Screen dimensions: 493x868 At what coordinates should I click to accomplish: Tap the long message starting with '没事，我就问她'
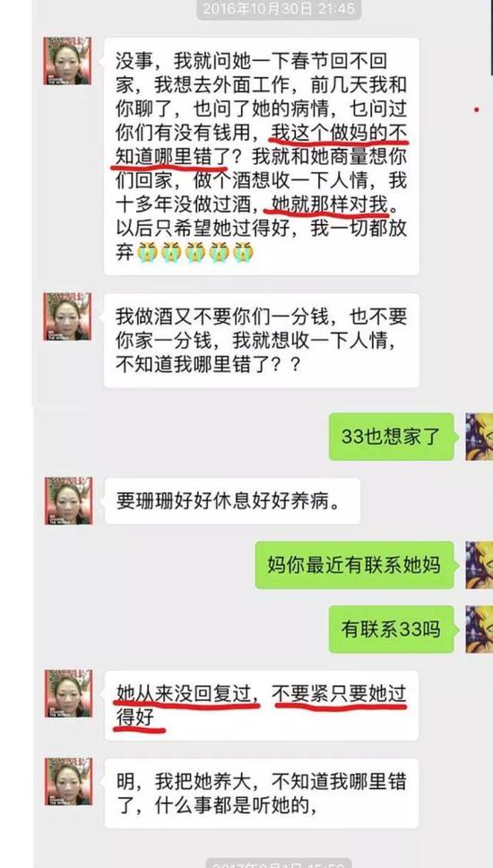click(261, 156)
